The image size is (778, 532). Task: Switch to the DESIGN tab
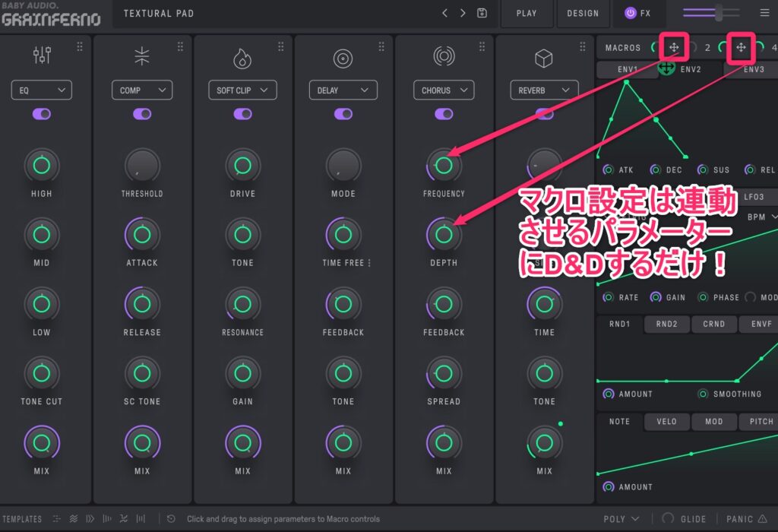pyautogui.click(x=583, y=13)
